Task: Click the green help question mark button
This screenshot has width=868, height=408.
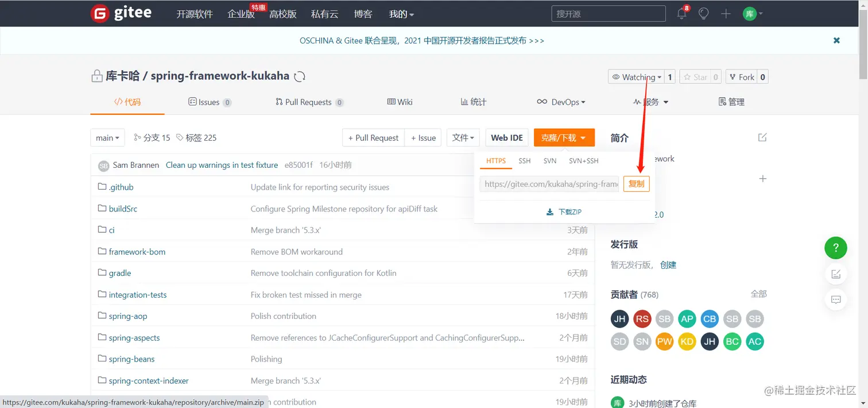Action: 836,248
